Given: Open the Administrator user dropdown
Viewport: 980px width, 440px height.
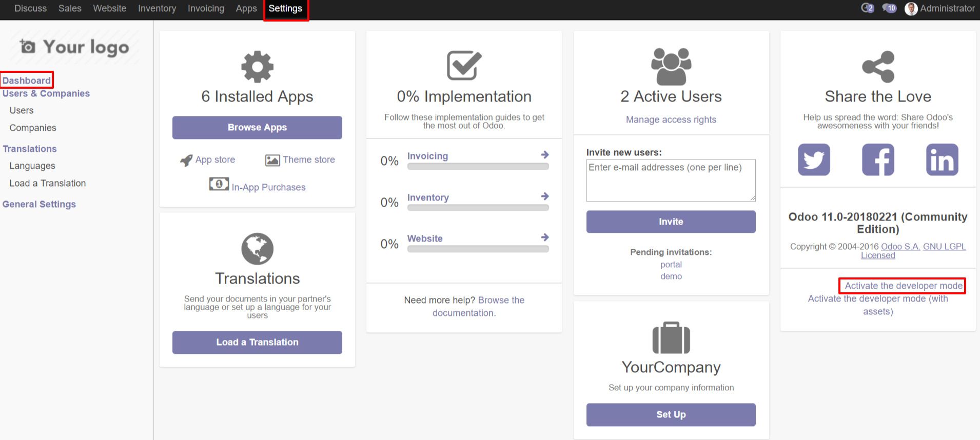Looking at the screenshot, I should [939, 9].
